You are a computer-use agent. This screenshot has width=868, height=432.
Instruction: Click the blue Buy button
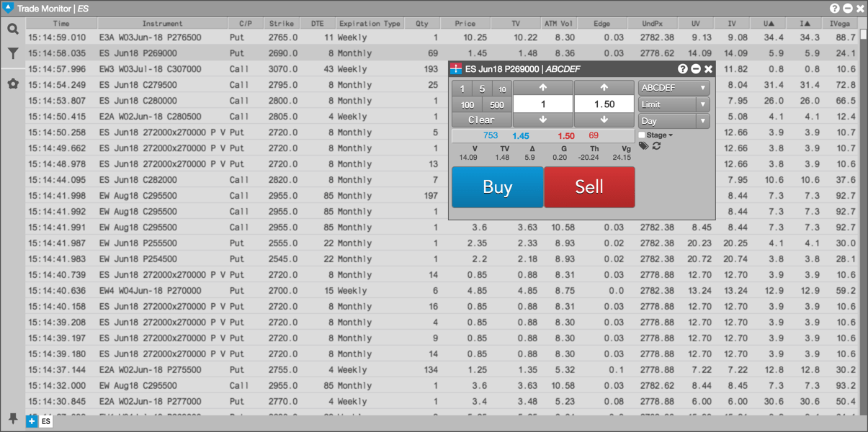(497, 187)
